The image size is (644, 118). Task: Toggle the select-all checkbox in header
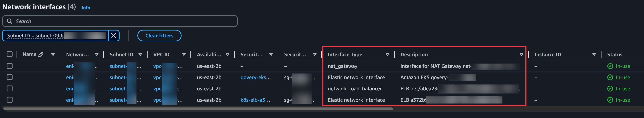point(9,54)
